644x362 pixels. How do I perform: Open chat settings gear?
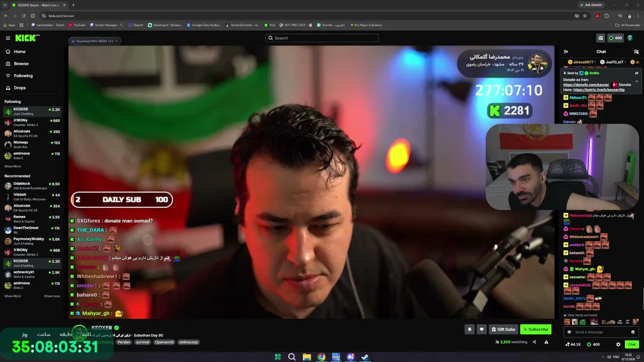click(618, 344)
